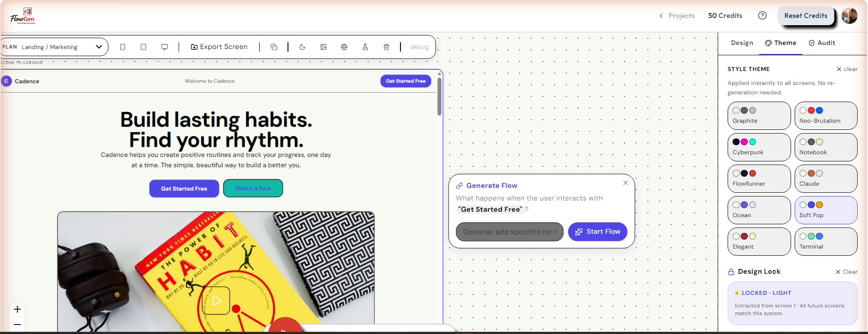Screen dimensions: 868x334
Task: Select the Ocean theme
Action: [759, 210]
